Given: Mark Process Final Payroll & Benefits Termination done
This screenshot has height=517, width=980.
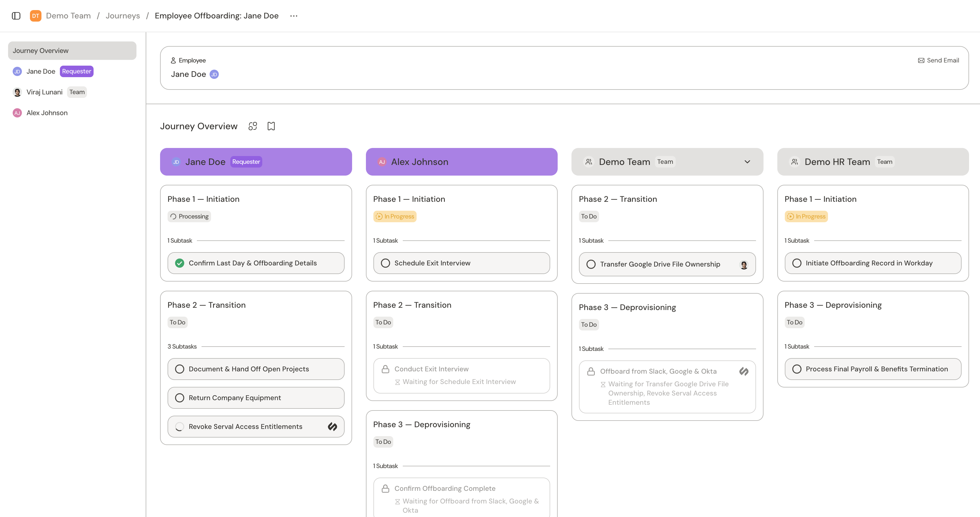Looking at the screenshot, I should [797, 369].
